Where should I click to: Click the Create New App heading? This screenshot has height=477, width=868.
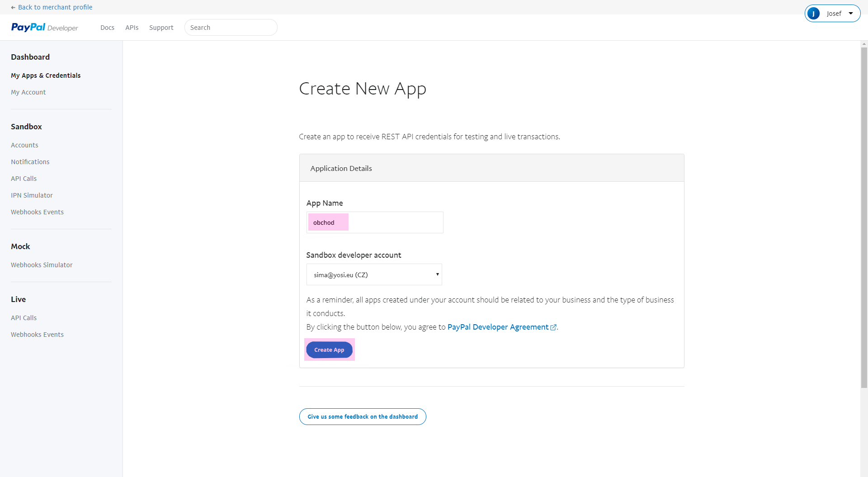pos(363,89)
